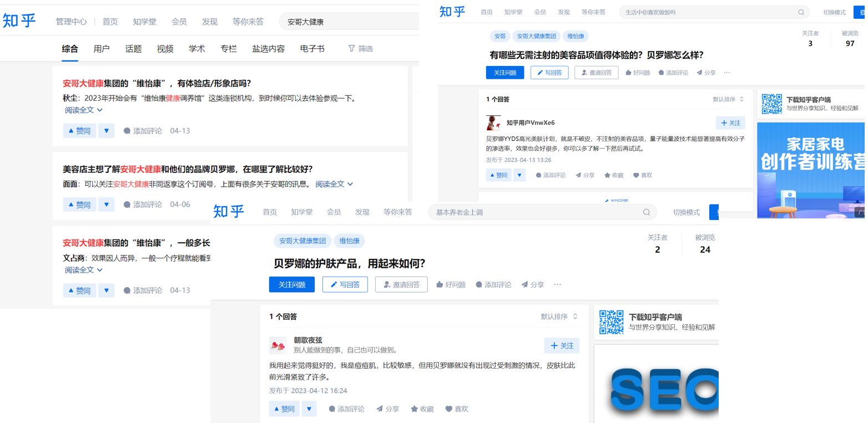Screen dimensions: 868x423
Task: Expand 阅读全文 under 秋尘's answer
Action: pos(84,110)
